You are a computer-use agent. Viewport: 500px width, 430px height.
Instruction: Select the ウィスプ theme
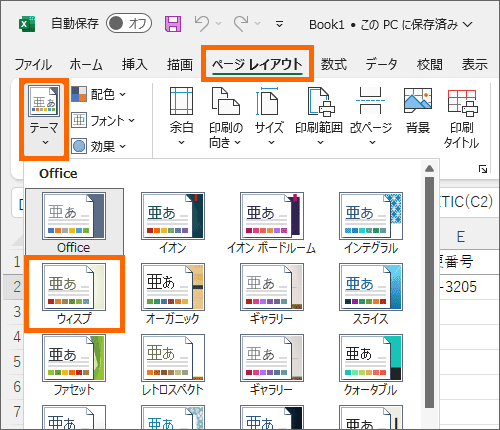[x=74, y=294]
